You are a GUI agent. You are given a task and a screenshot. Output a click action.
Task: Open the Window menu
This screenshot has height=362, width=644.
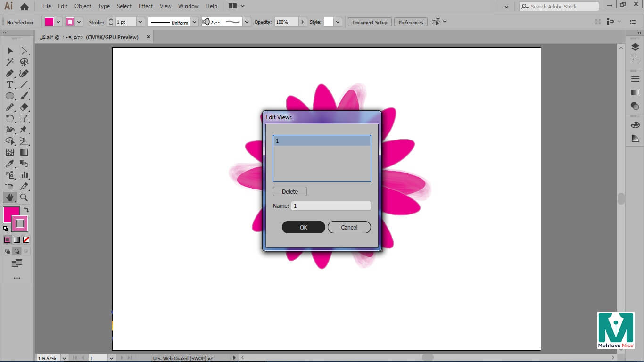[x=188, y=6]
